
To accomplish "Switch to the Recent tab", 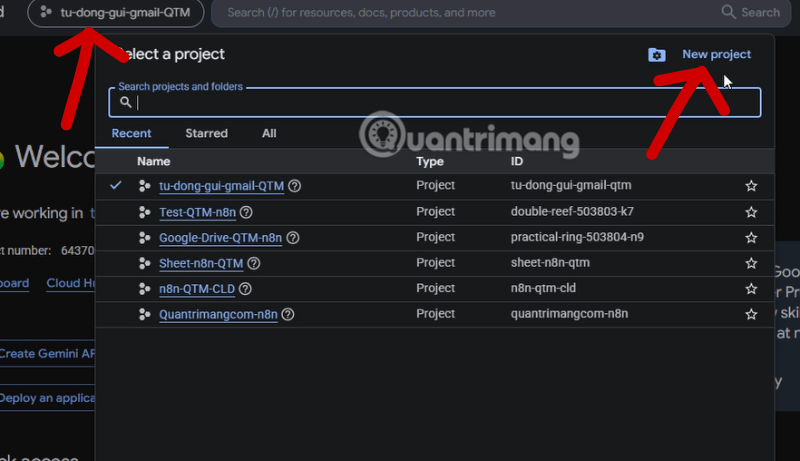I will pos(132,134).
